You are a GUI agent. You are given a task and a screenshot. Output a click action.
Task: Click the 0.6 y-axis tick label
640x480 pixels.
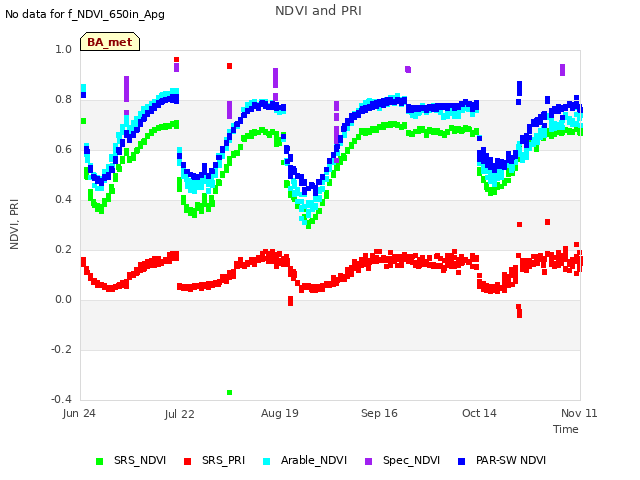(x=63, y=149)
